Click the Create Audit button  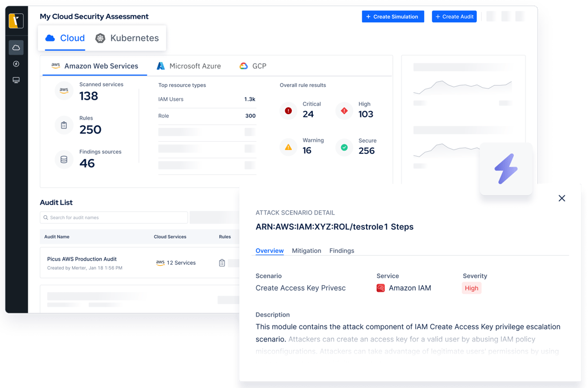point(454,16)
